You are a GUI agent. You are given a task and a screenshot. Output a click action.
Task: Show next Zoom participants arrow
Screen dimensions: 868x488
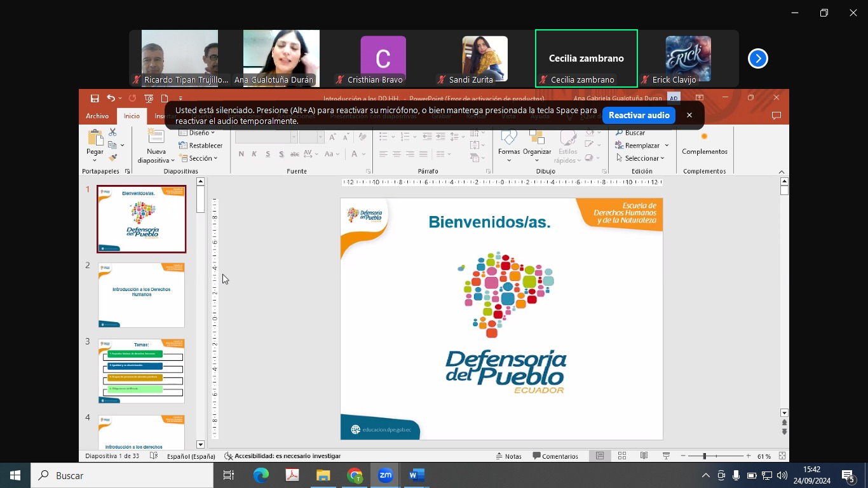pos(757,58)
